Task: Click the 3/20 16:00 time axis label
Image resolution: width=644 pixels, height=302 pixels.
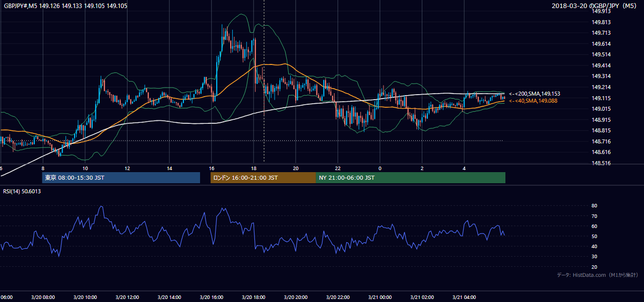Action: tap(211, 297)
